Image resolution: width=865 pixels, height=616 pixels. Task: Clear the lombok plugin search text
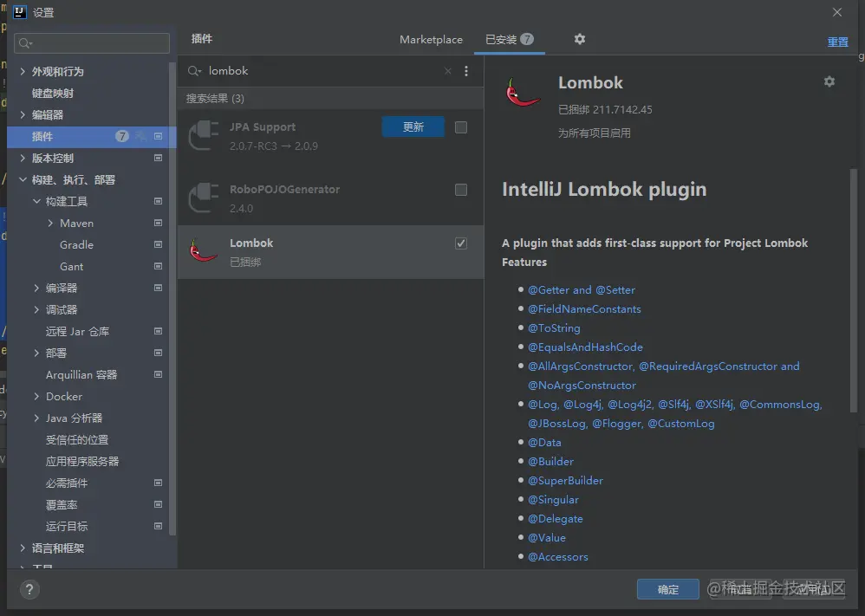[448, 71]
